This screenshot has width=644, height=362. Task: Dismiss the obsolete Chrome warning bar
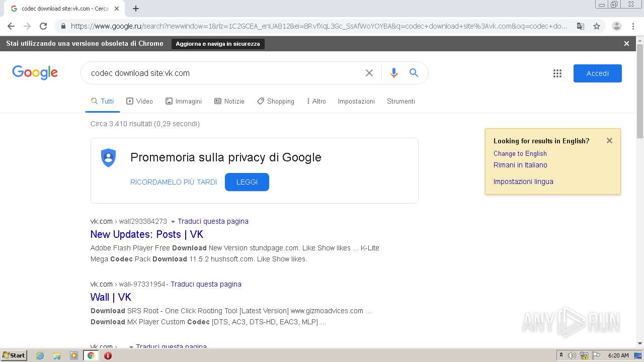coord(626,44)
